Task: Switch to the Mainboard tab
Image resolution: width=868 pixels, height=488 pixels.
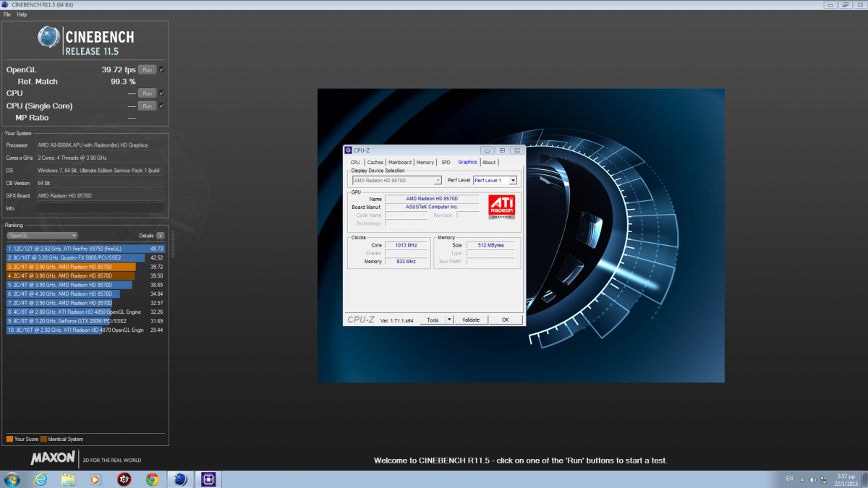Action: (x=400, y=162)
